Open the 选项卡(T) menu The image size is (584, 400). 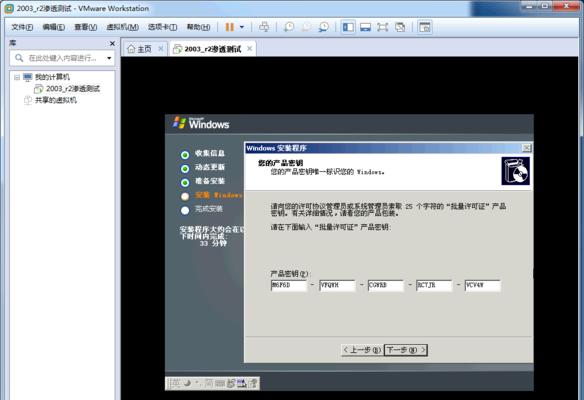162,27
